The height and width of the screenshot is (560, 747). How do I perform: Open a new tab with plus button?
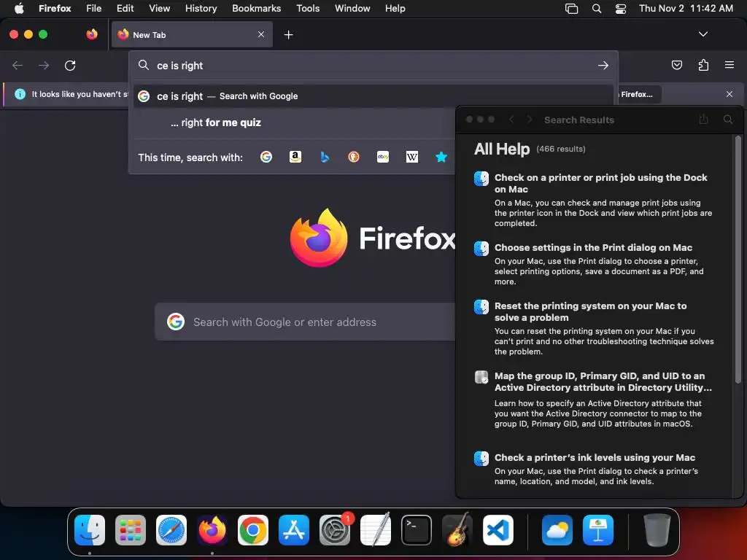tap(288, 35)
